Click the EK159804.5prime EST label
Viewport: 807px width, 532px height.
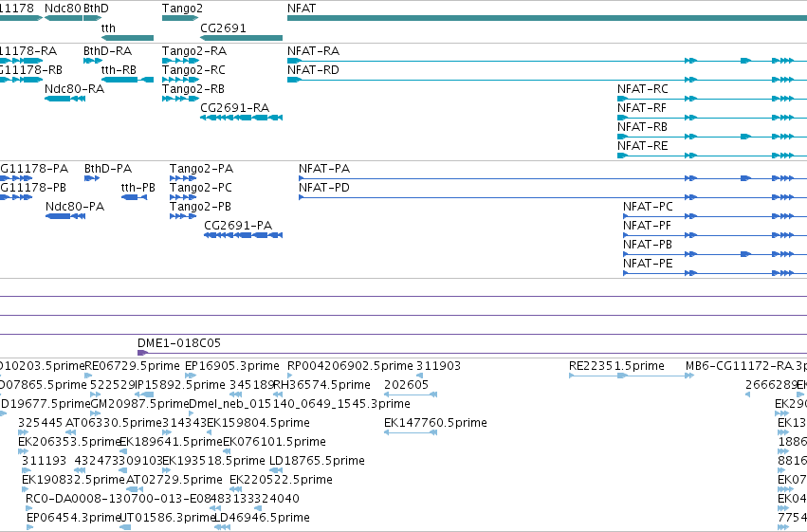pos(258,423)
